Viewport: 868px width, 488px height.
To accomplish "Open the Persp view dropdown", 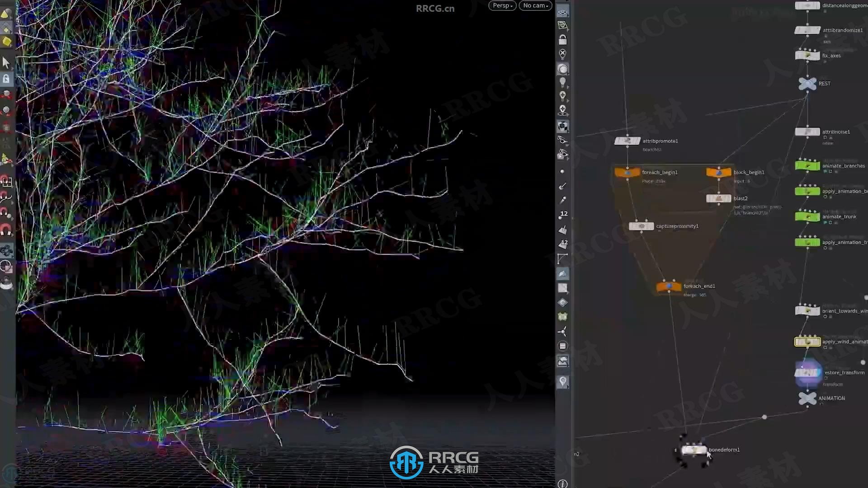I will pyautogui.click(x=502, y=6).
